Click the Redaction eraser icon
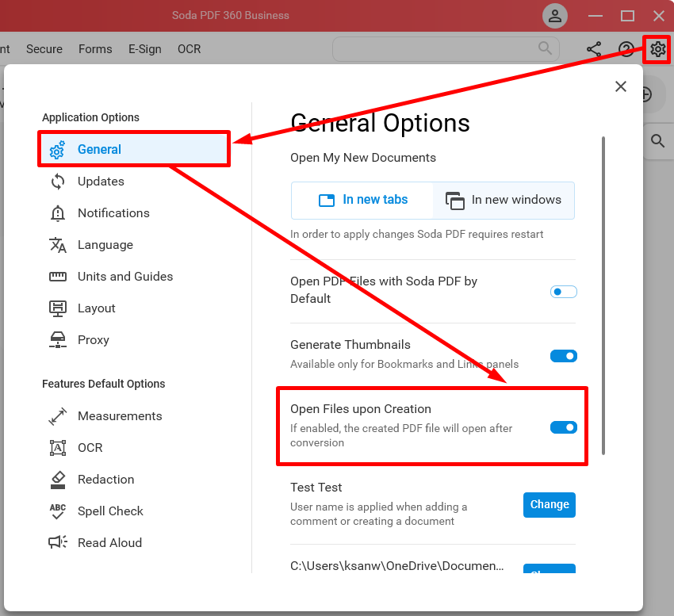Viewport: 674px width, 616px height. 58,480
